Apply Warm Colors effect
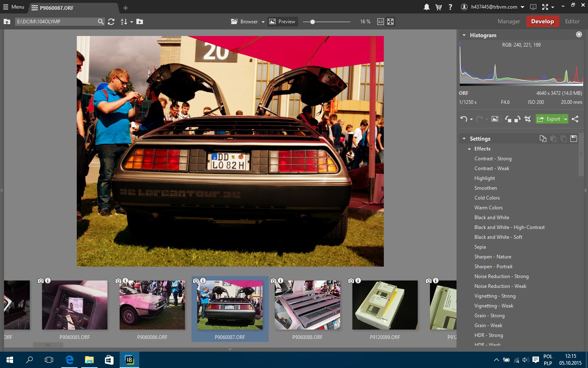Viewport: 588px width, 368px height. click(x=488, y=208)
